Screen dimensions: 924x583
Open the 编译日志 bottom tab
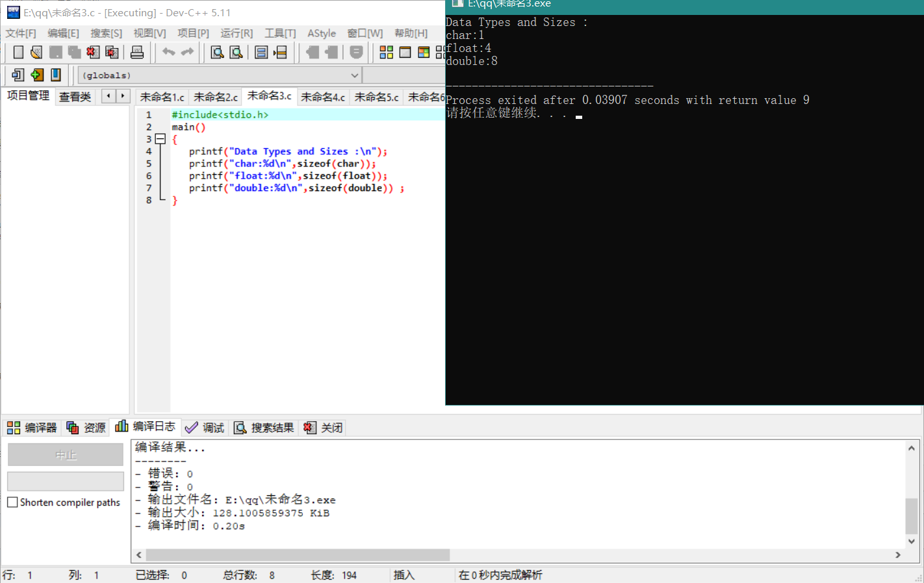click(x=146, y=426)
